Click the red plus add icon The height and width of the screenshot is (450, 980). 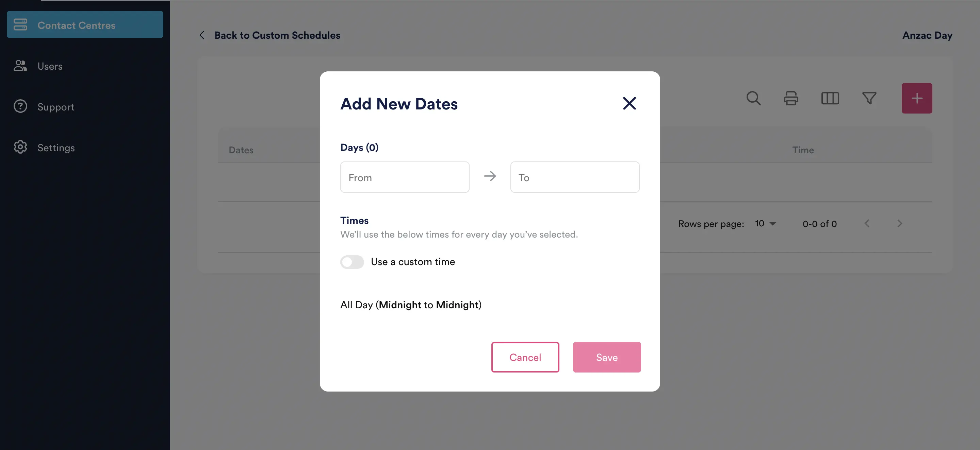(x=917, y=98)
